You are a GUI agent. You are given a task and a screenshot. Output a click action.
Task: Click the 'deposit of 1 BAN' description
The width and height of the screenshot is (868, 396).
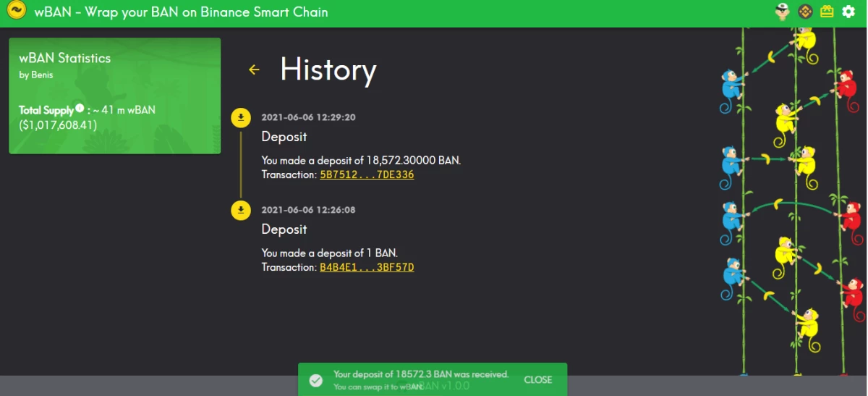click(330, 253)
